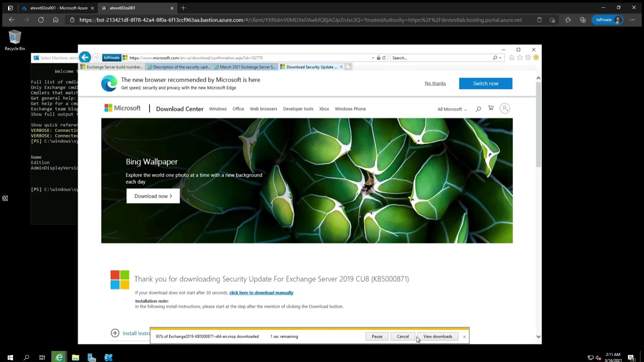Click the outer Edge back arrow
644x362 pixels.
pos(12,20)
